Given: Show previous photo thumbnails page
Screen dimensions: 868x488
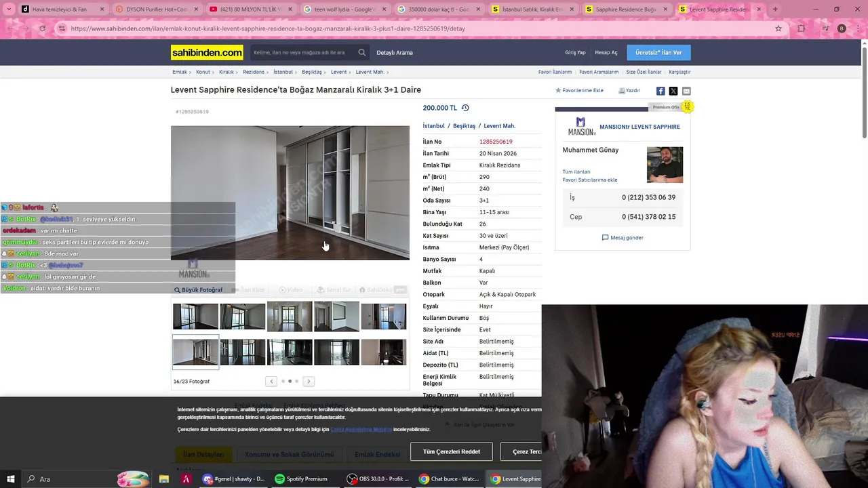Looking at the screenshot, I should pos(271,382).
